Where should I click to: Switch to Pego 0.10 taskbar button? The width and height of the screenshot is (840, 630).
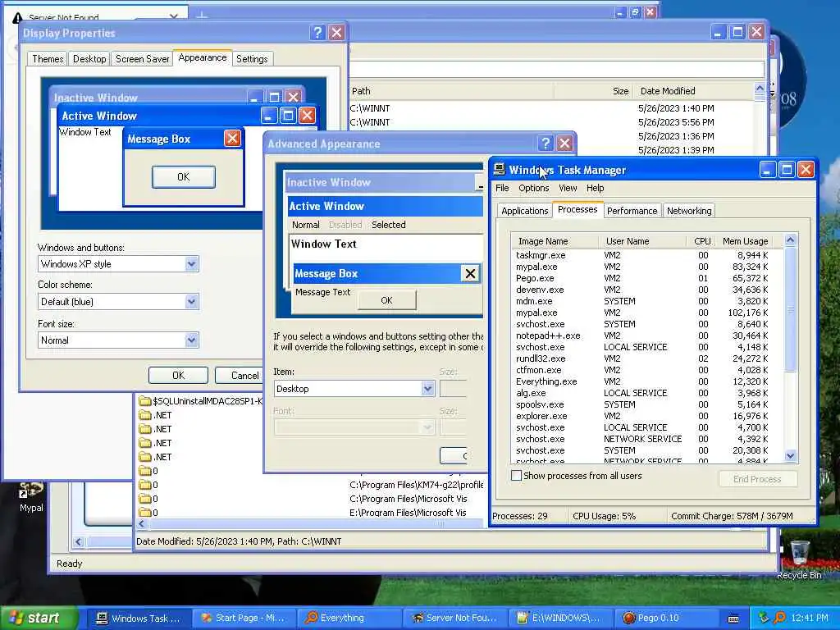coord(665,618)
